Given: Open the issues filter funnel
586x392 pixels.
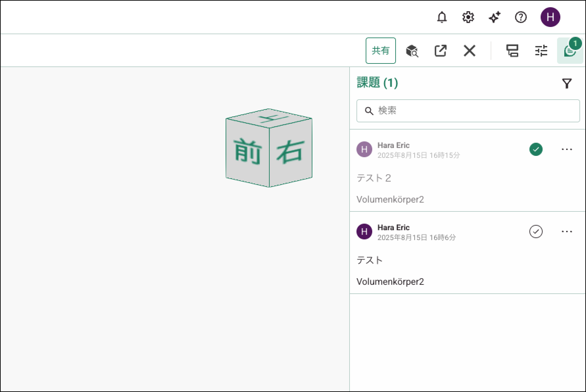Looking at the screenshot, I should [x=567, y=84].
